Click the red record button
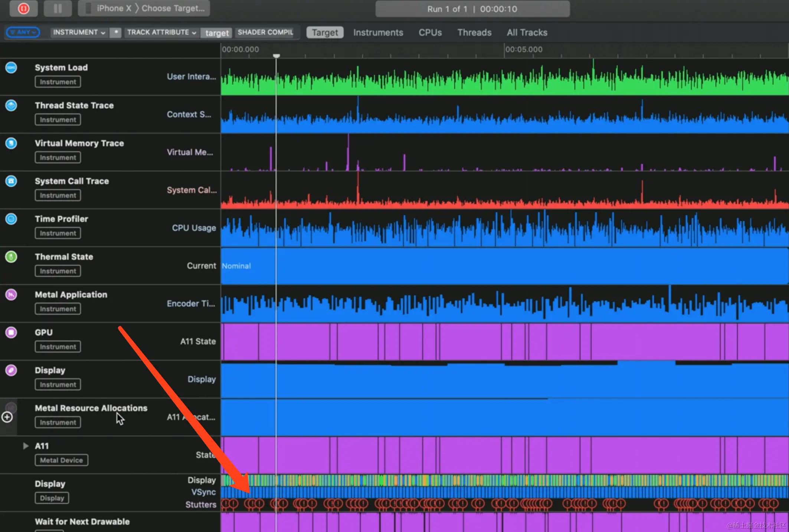The width and height of the screenshot is (789, 532). coord(23,8)
